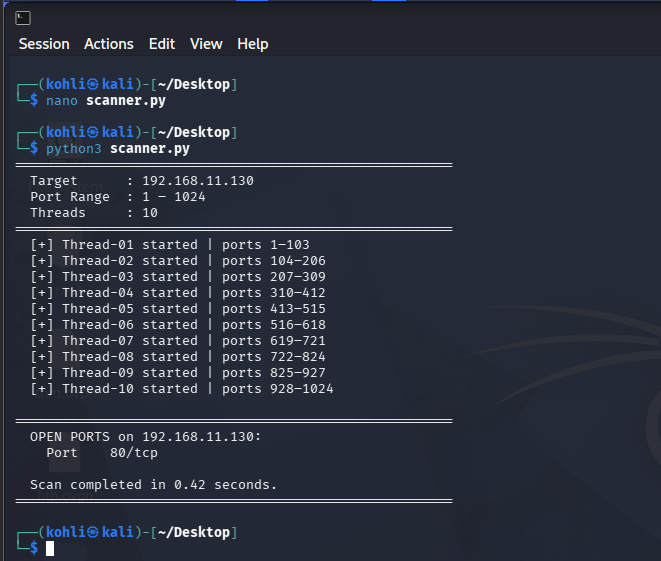Click the Thread-08 started ports 722-824 line
This screenshot has width=661, height=561.
(177, 357)
